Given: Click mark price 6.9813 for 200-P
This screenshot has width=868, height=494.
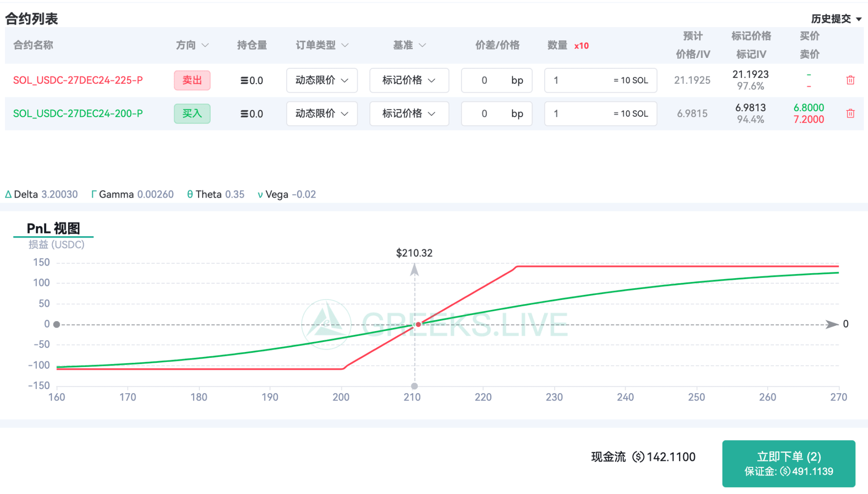Looking at the screenshot, I should 750,108.
